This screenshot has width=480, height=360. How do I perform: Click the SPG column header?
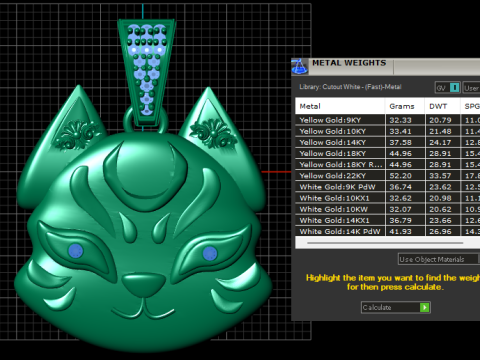click(470, 106)
